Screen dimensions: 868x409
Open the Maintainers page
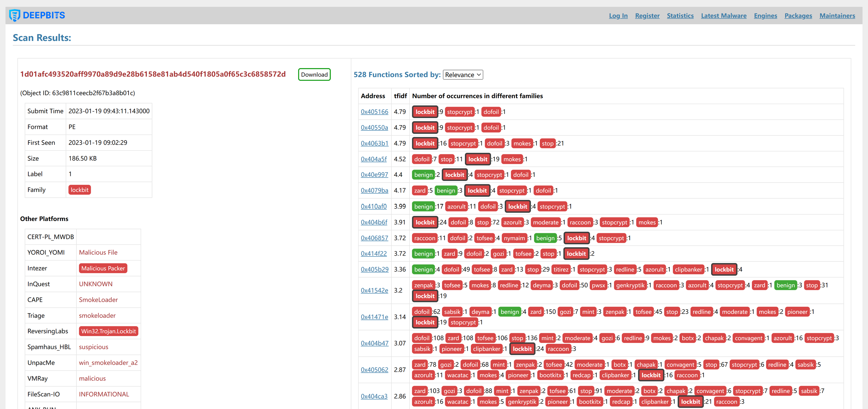click(837, 15)
